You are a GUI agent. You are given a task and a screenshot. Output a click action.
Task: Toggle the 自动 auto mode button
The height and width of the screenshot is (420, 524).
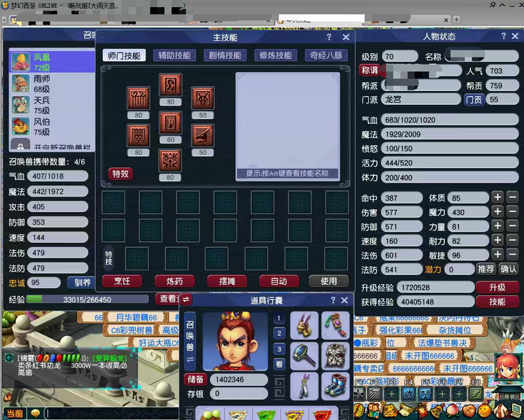tap(278, 281)
